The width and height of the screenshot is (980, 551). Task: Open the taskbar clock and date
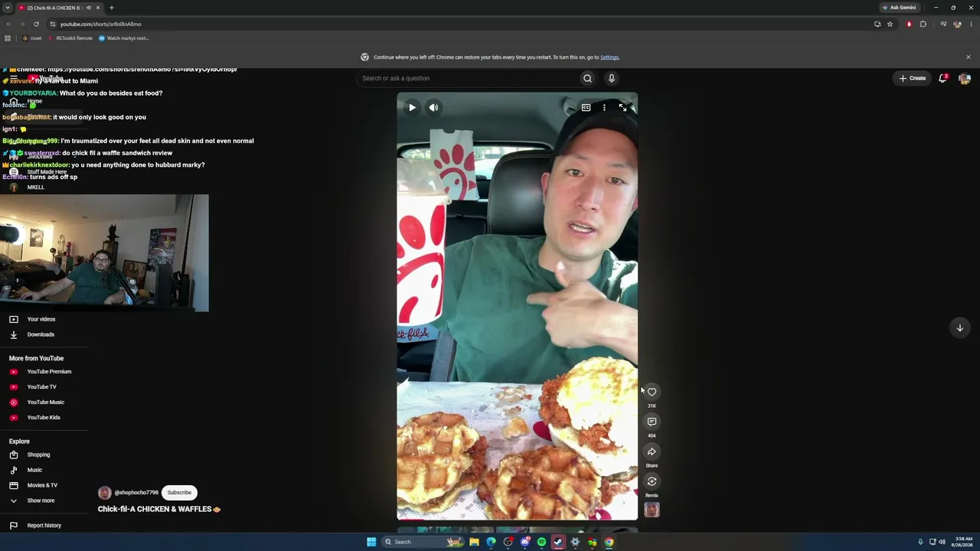(964, 542)
